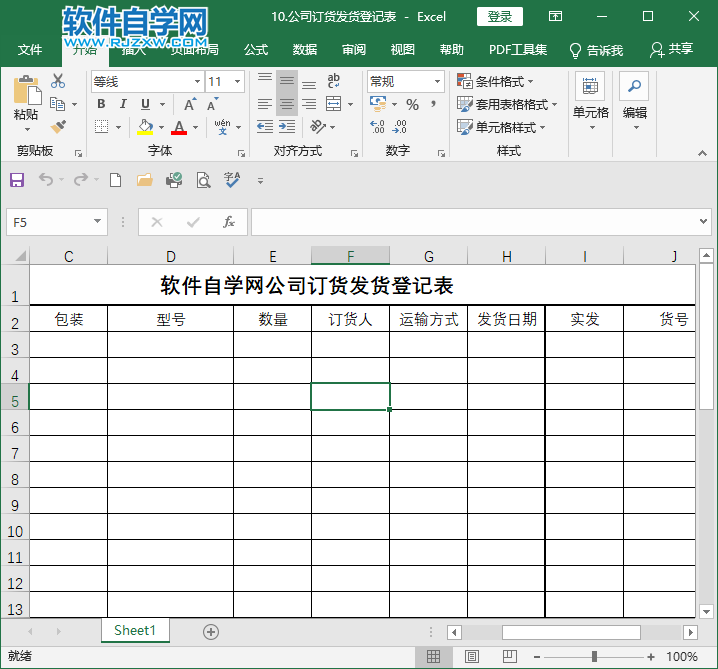Click the Undo arrow
Viewport: 718px width, 669px height.
pyautogui.click(x=46, y=179)
